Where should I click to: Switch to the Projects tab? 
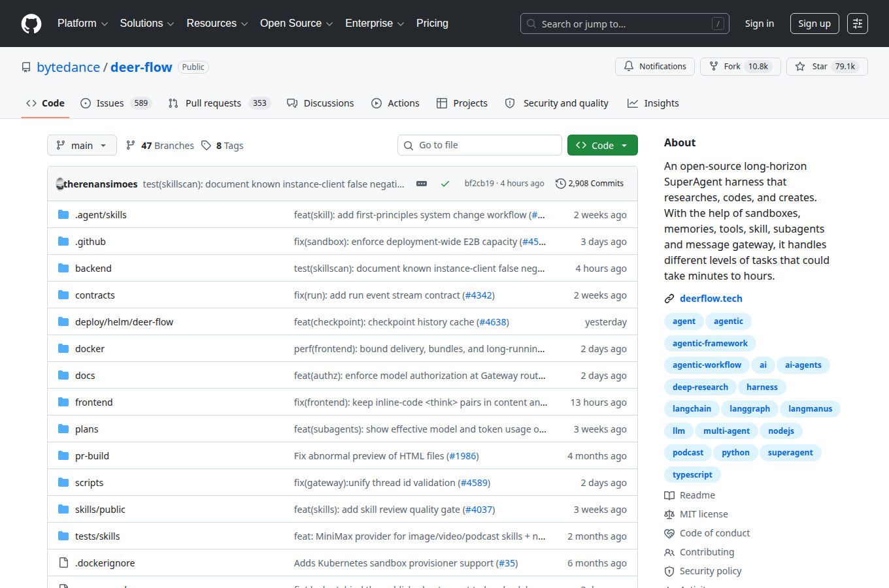click(x=462, y=103)
